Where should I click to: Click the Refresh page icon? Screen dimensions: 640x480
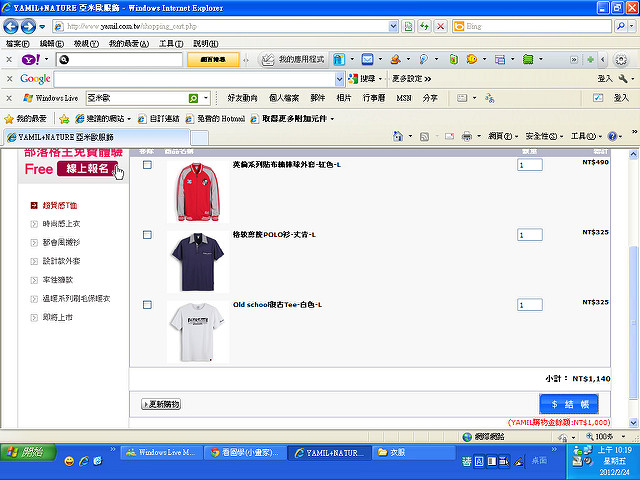click(424, 27)
